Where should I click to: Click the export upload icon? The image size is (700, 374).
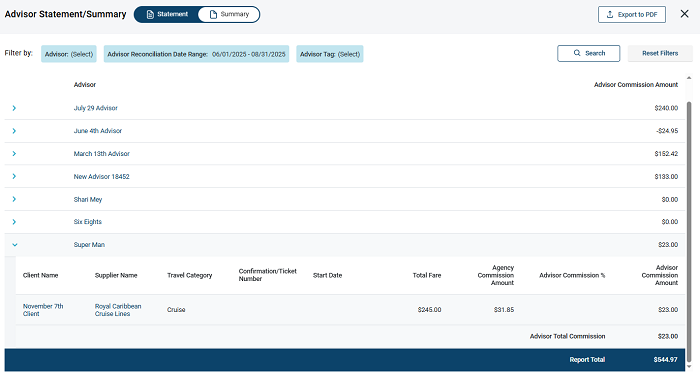[610, 14]
